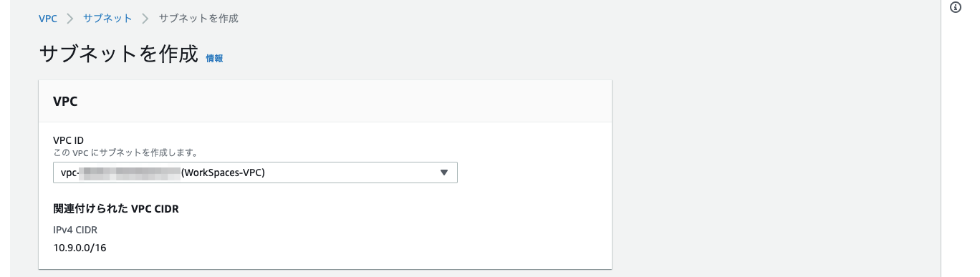
Task: Click the IPv4 CIDR label
Action: click(x=75, y=230)
